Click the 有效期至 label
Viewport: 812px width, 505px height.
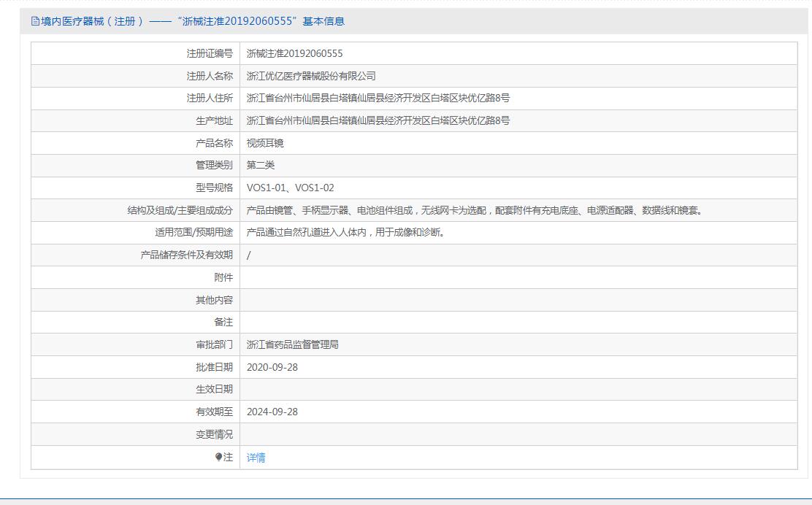[x=215, y=412]
